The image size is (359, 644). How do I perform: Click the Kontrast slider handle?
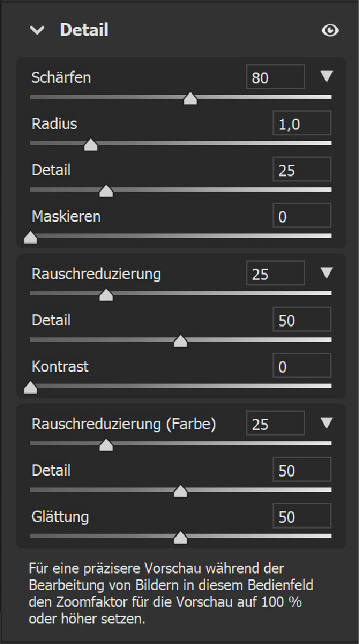click(x=30, y=387)
